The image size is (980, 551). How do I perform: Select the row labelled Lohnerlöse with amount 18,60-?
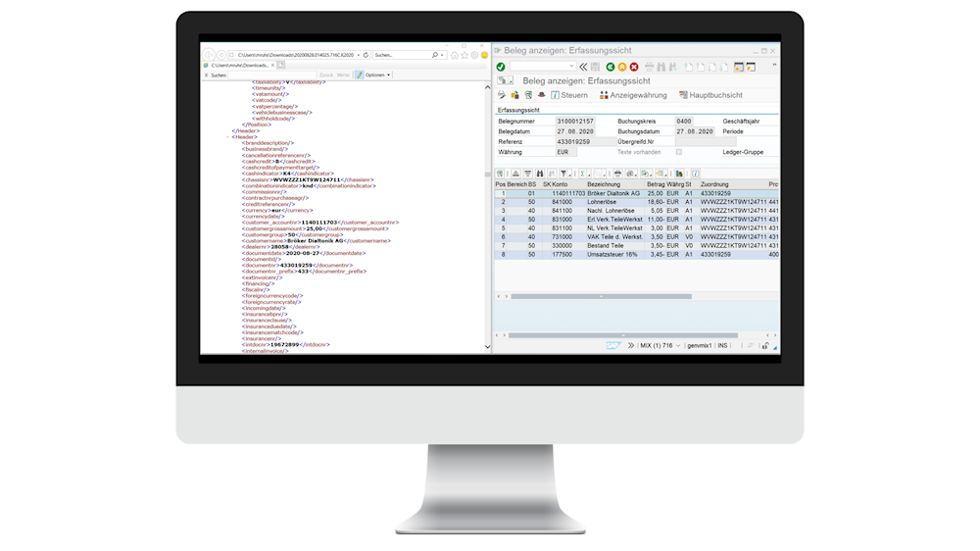coord(636,202)
